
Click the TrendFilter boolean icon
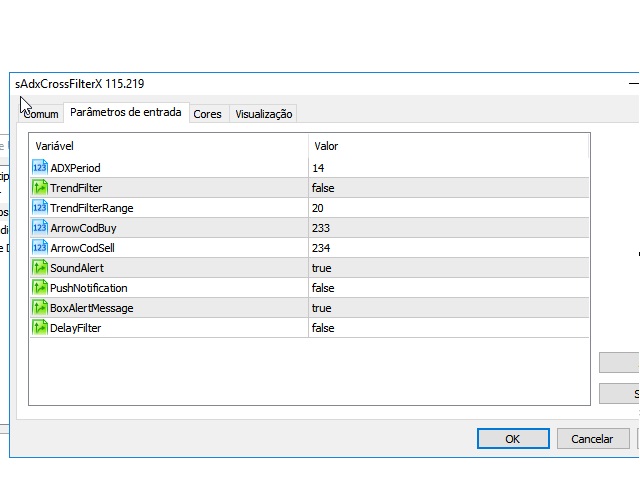pyautogui.click(x=40, y=188)
